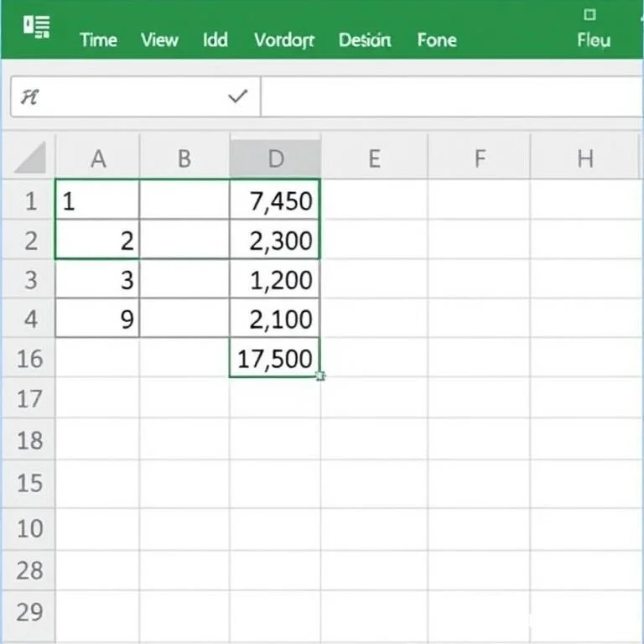Open the Idd ribbon tab
Screen dimensions: 644x644
pyautogui.click(x=215, y=39)
